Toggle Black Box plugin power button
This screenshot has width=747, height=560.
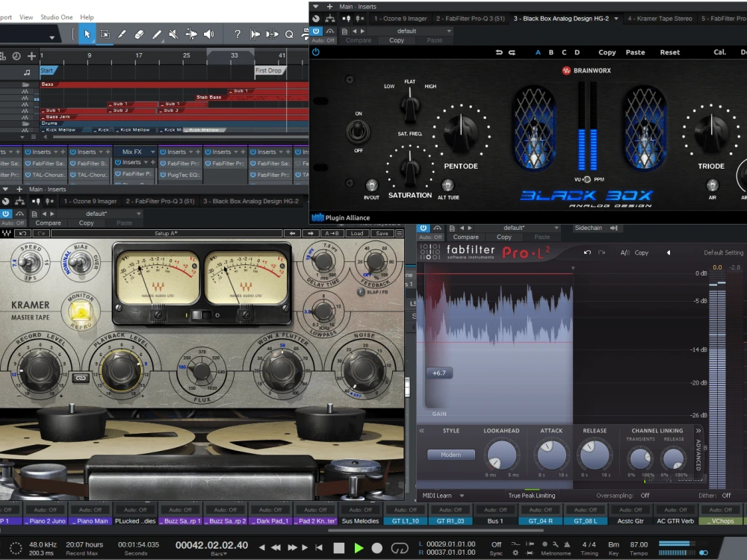coord(316,52)
